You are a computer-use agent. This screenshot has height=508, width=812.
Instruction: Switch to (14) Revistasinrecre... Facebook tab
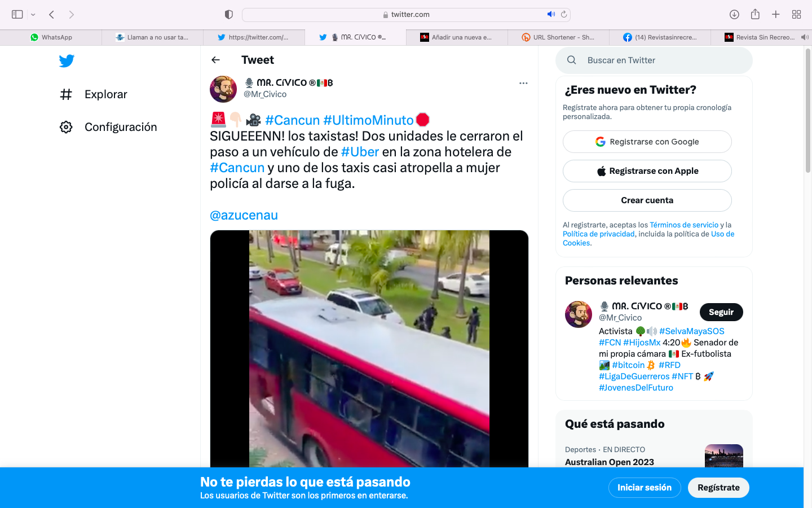tap(660, 37)
